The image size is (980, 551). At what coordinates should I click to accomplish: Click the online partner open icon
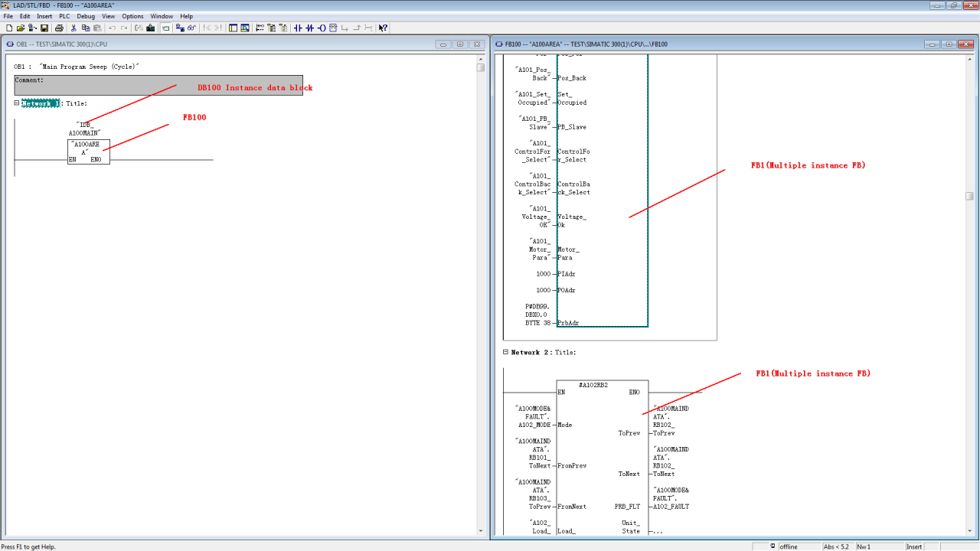click(32, 28)
